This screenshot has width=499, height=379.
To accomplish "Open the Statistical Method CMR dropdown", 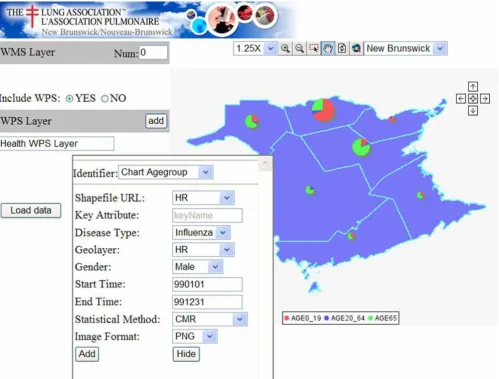I will tap(210, 319).
